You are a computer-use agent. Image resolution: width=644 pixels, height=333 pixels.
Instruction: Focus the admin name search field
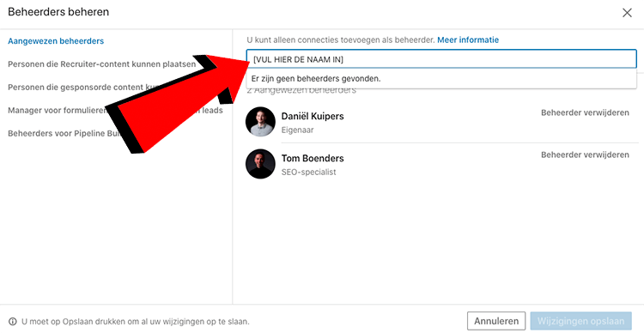[x=441, y=59]
